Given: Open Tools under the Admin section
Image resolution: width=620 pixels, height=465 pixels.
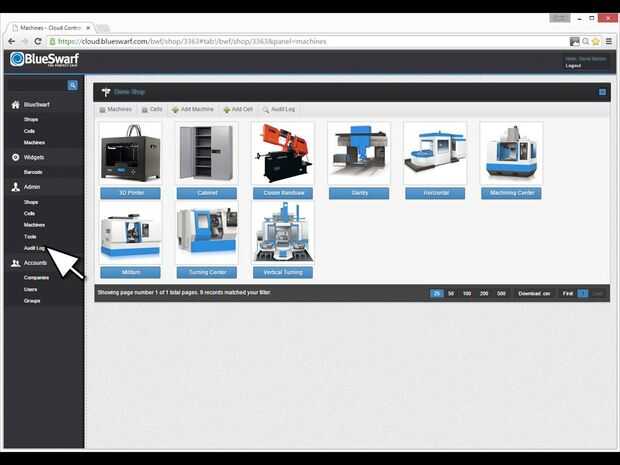Looking at the screenshot, I should 30,236.
